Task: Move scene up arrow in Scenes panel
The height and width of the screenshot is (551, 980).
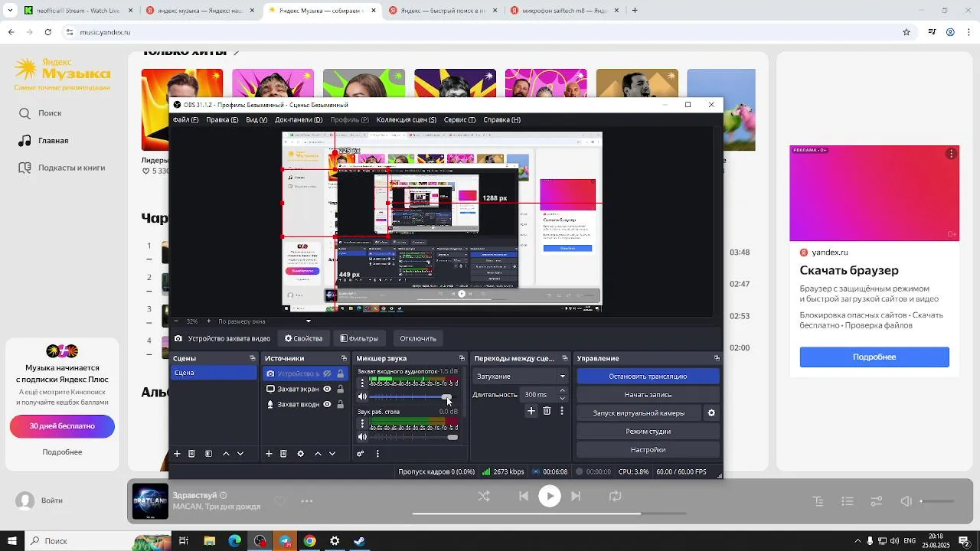Action: click(226, 454)
